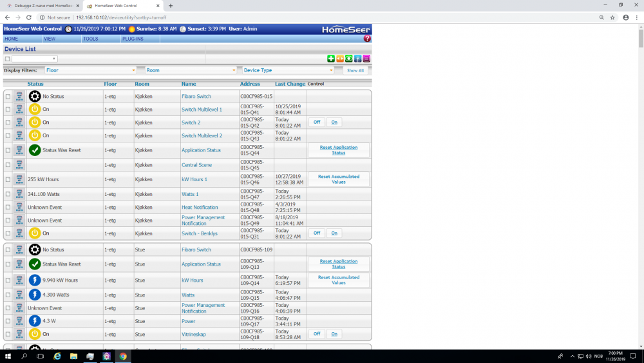
Task: Open Edge from the Windows taskbar
Action: click(x=57, y=356)
